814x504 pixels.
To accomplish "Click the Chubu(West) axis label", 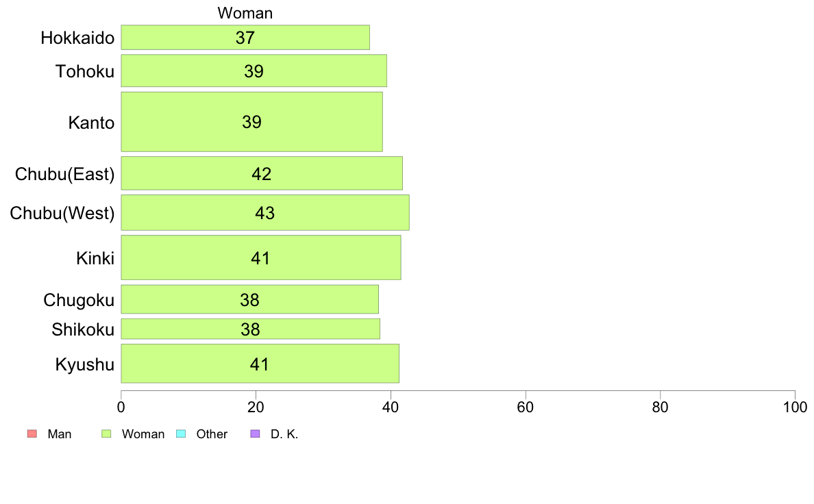I will [62, 213].
